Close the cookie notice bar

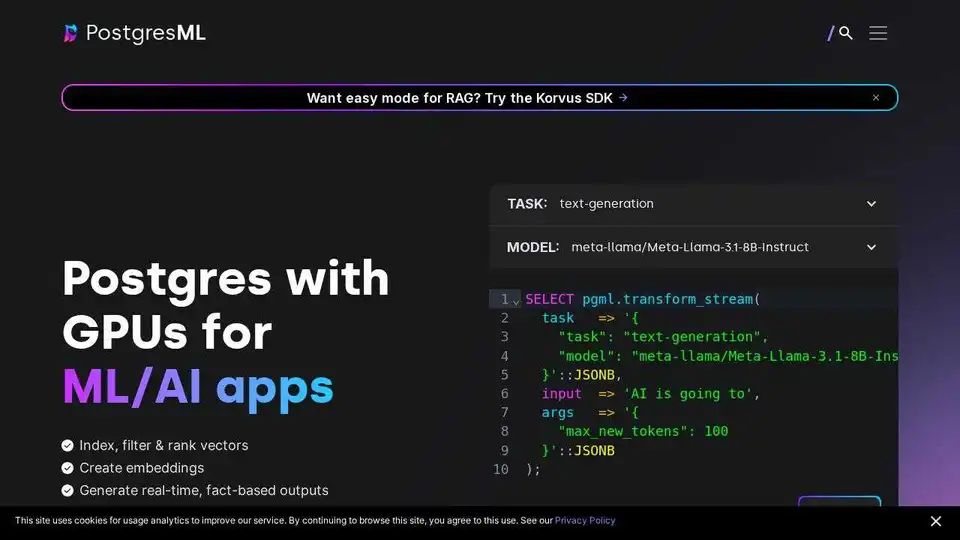936,521
